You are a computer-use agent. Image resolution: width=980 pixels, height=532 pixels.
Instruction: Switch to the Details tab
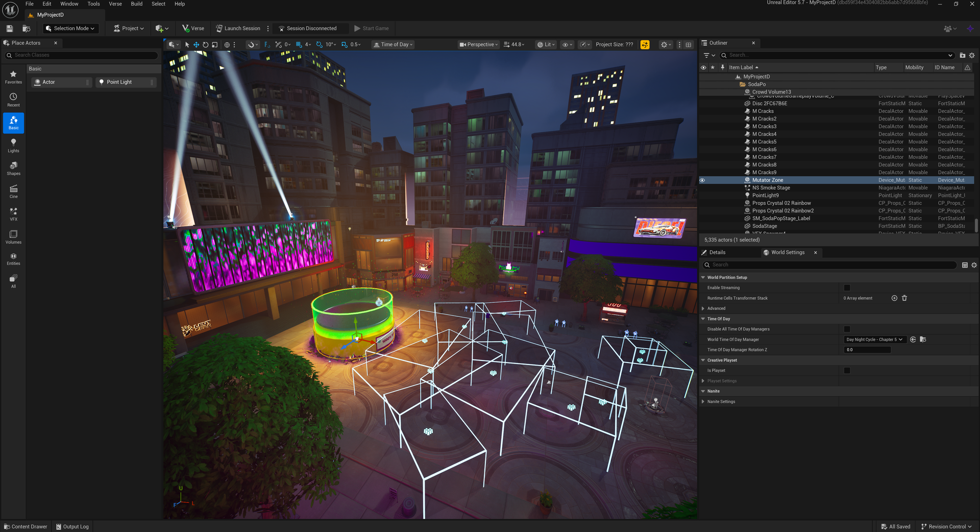[x=717, y=253]
